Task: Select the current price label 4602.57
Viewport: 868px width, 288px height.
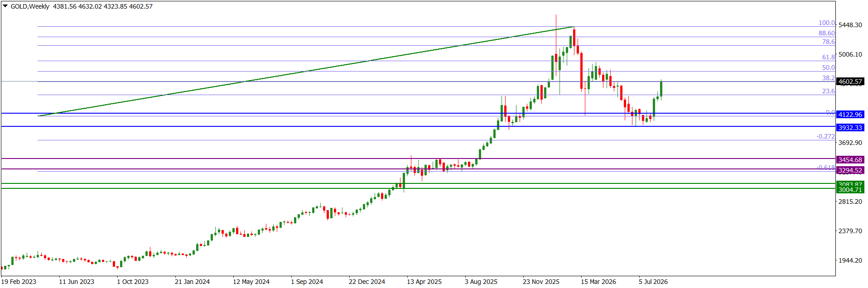Action: tap(850, 82)
